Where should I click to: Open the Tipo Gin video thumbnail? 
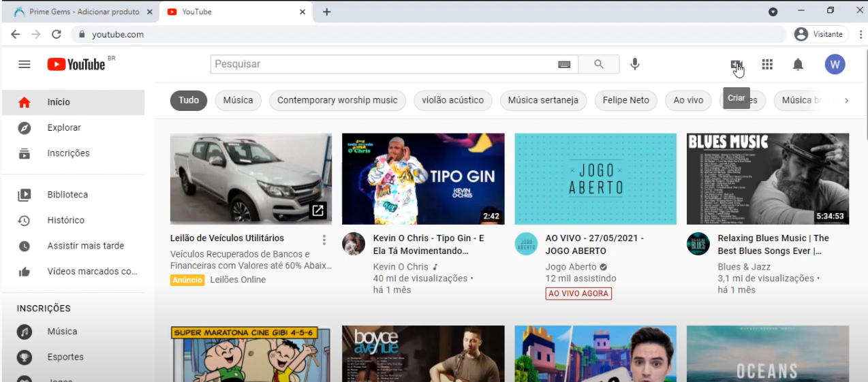coord(423,179)
